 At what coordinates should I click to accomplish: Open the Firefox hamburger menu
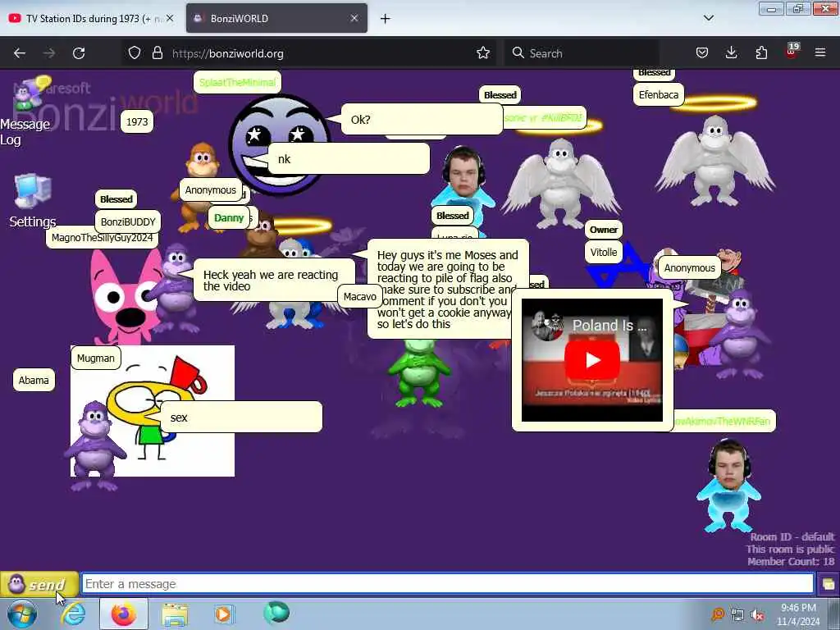[x=820, y=53]
